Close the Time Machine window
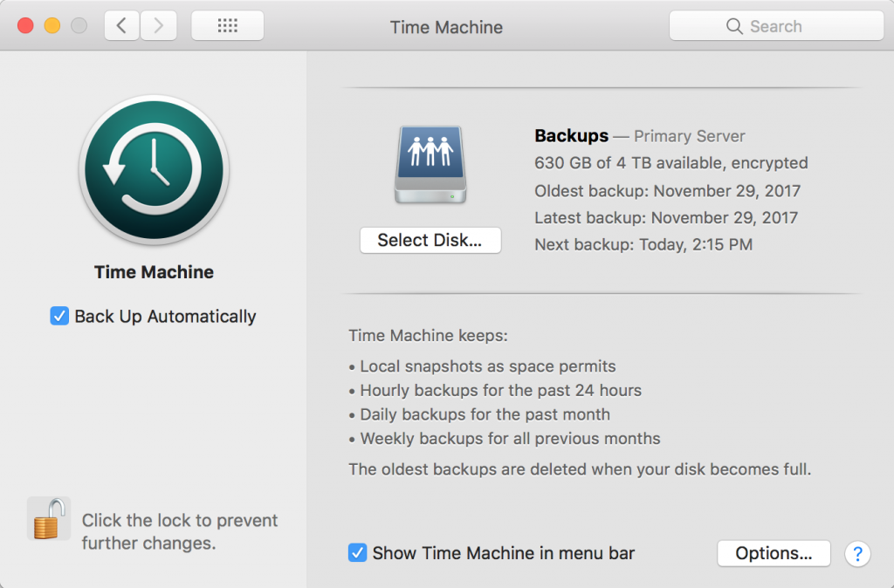The width and height of the screenshot is (894, 588). [x=25, y=26]
